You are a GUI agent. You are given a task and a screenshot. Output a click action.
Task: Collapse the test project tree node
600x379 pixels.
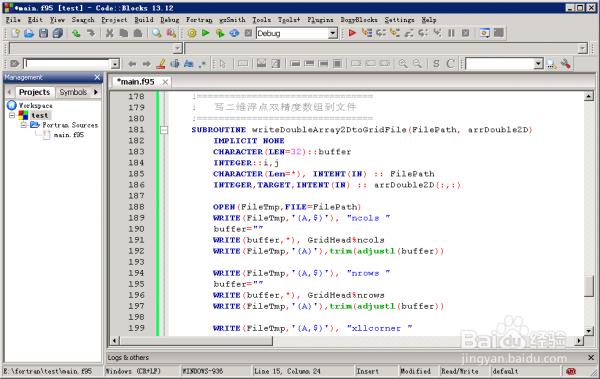point(12,115)
